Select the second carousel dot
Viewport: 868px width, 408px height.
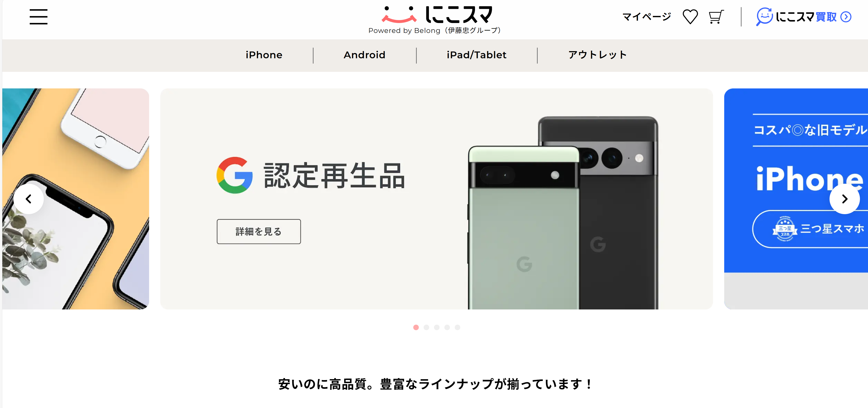point(426,327)
